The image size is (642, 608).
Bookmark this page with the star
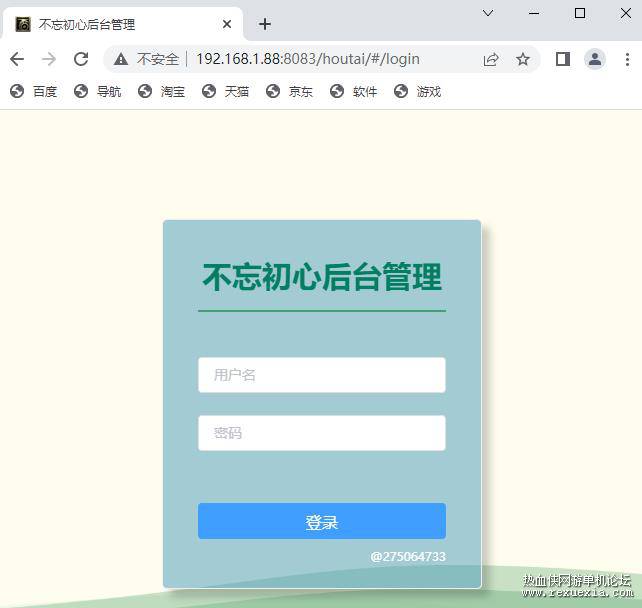522,59
